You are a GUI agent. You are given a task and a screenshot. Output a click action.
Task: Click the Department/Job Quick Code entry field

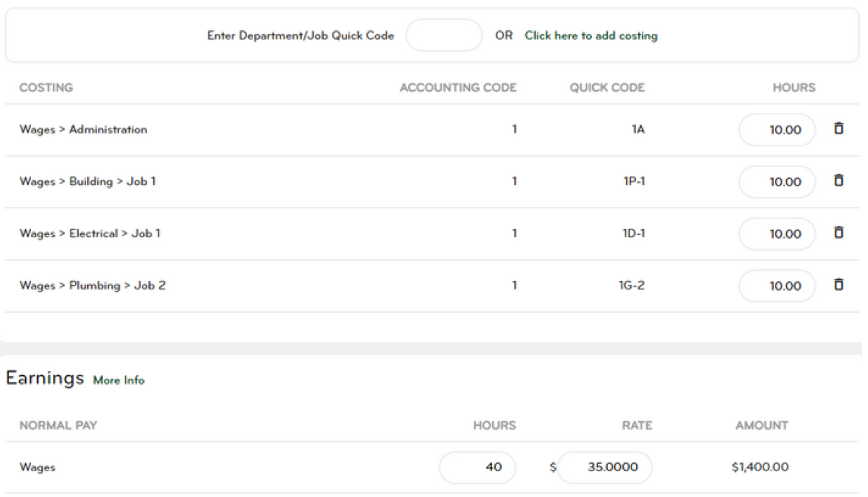click(443, 35)
